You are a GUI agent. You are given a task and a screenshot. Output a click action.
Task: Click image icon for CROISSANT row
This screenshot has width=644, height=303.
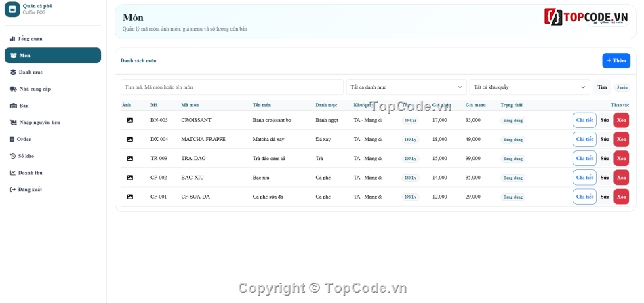[x=129, y=120]
